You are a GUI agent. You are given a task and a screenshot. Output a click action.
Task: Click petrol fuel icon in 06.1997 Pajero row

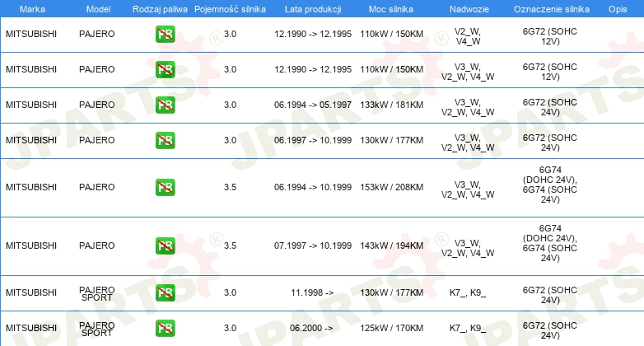165,140
